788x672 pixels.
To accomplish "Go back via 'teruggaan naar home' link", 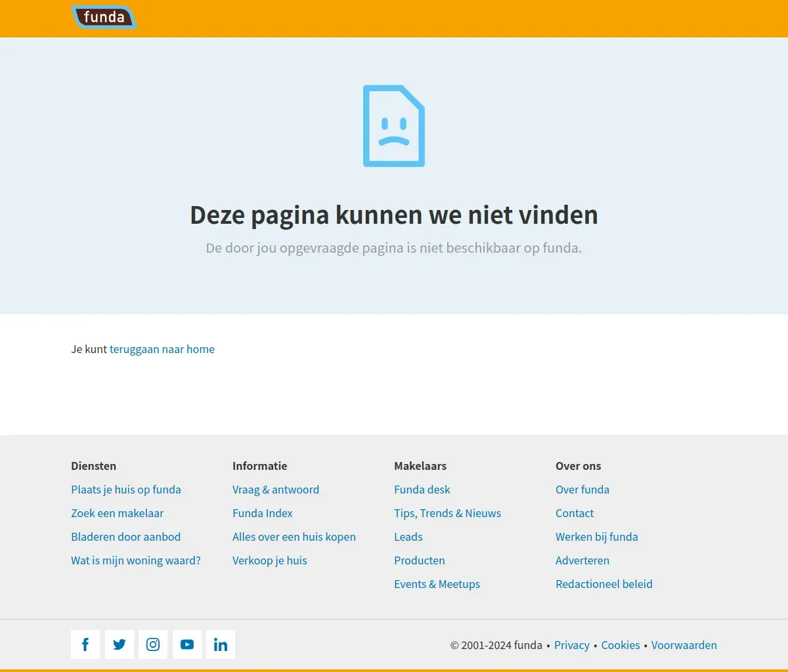I will tap(162, 349).
